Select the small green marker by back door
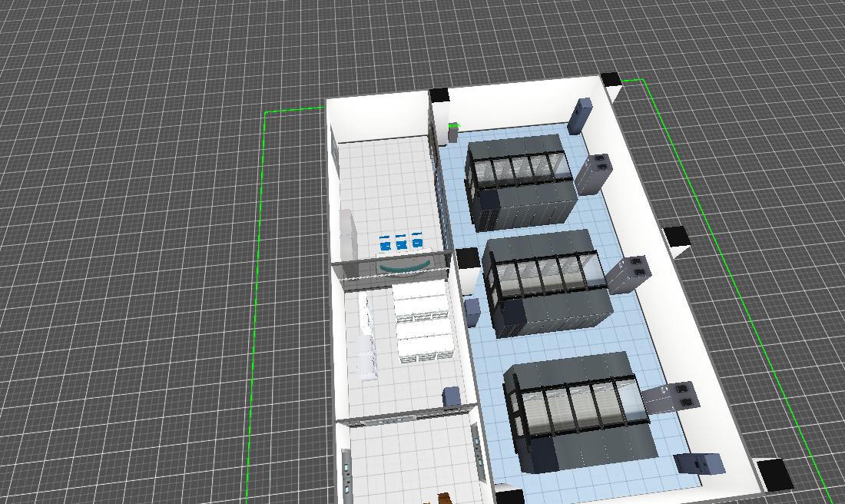Viewport: 845px width, 504px height. [454, 125]
